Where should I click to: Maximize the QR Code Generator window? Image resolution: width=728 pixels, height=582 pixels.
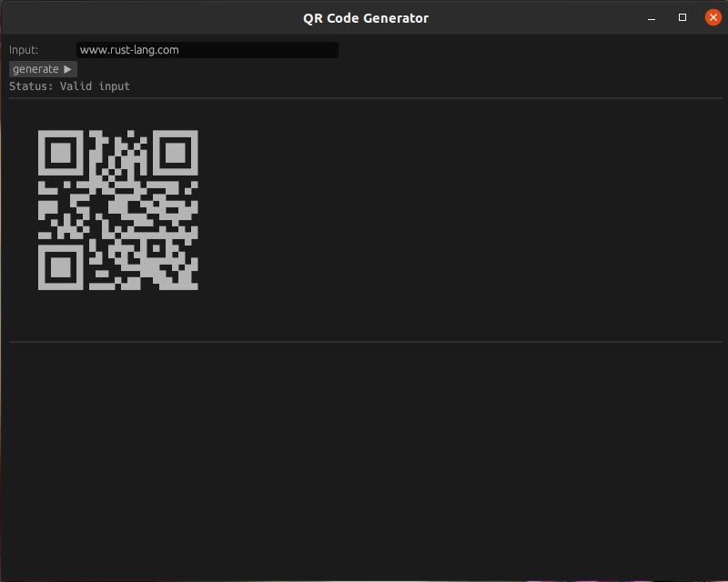(682, 17)
